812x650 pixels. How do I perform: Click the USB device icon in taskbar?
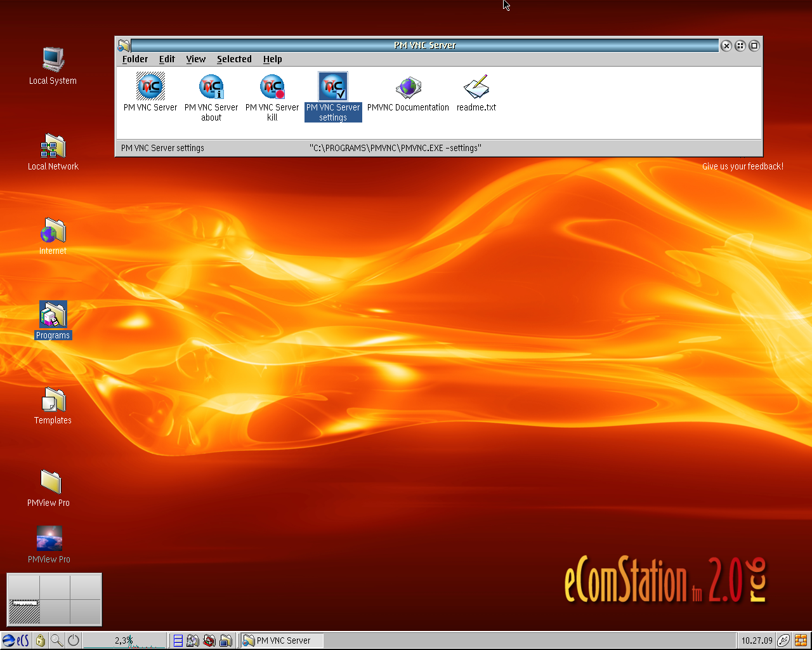tap(784, 640)
